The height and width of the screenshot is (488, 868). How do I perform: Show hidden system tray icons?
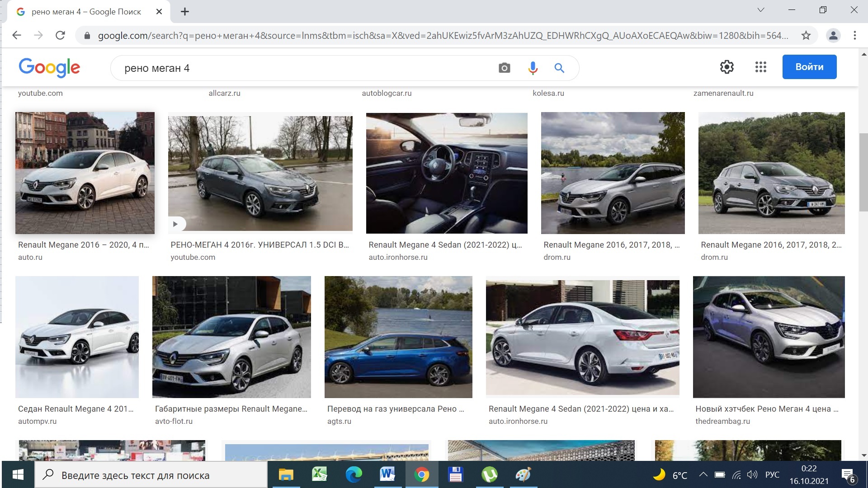(x=703, y=475)
